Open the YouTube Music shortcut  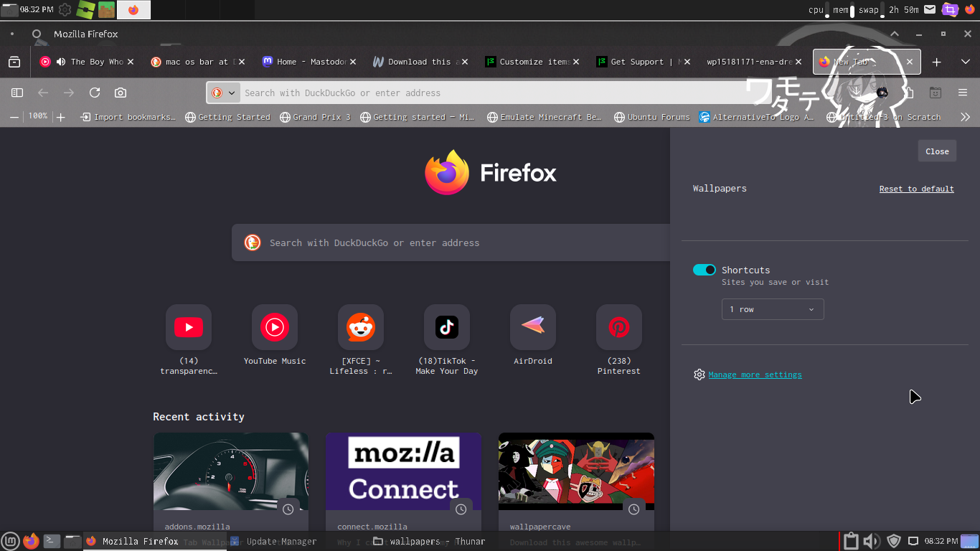[275, 327]
